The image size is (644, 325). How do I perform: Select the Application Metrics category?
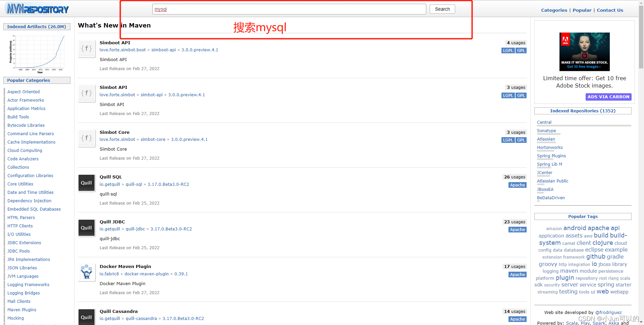pyautogui.click(x=26, y=108)
